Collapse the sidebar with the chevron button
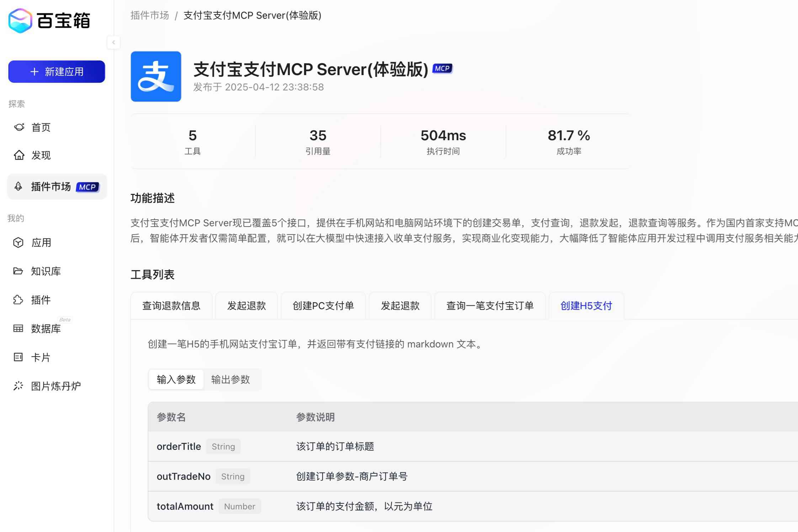Screen dimensions: 798x532 pos(113,42)
